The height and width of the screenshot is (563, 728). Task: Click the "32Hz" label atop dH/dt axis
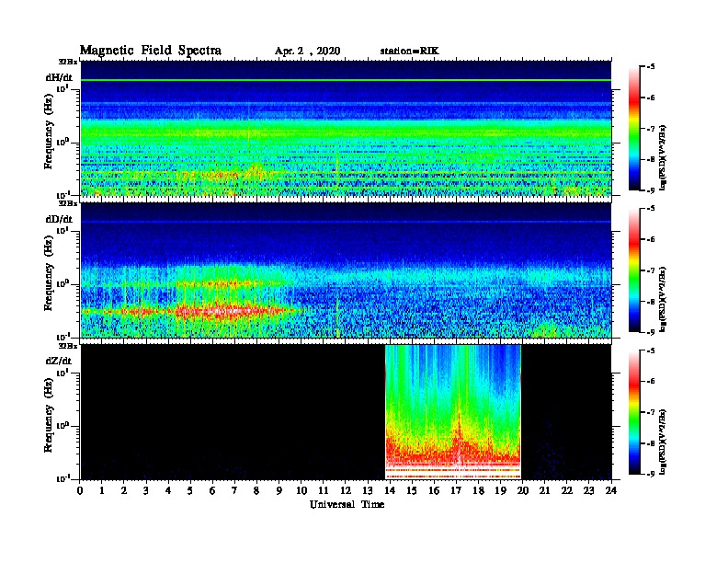pyautogui.click(x=67, y=61)
